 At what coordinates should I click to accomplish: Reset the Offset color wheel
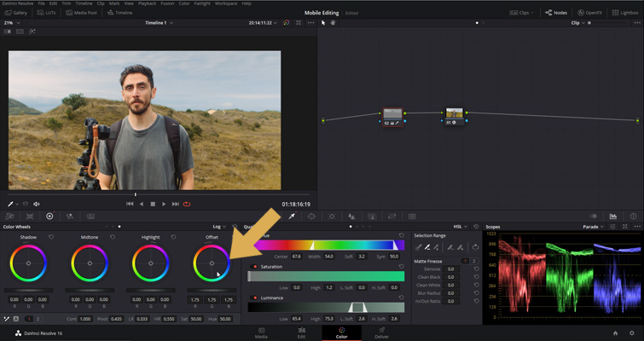coord(235,237)
